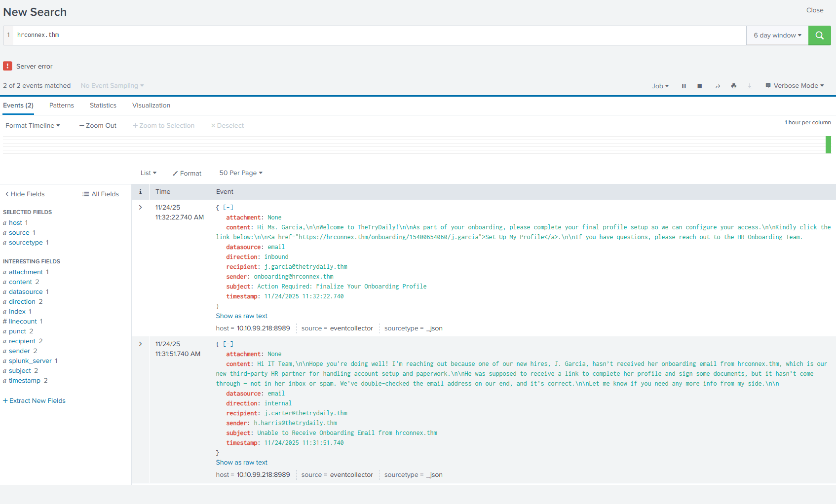Select the green timeline bar
Image resolution: width=836 pixels, height=504 pixels.
click(x=828, y=145)
